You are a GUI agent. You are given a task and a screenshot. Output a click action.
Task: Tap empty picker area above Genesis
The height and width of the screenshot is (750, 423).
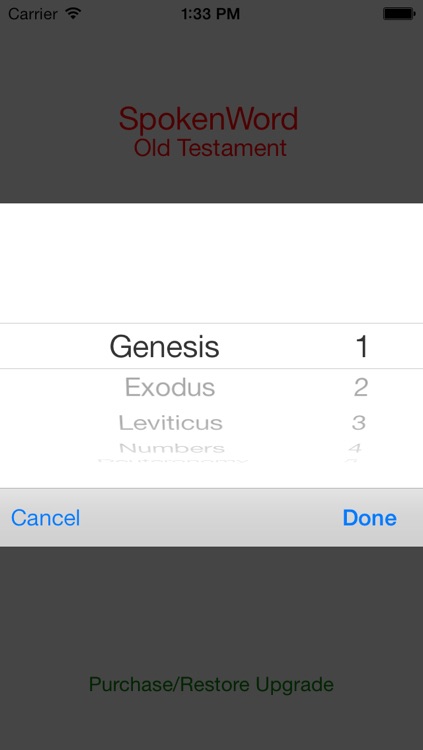click(x=211, y=263)
